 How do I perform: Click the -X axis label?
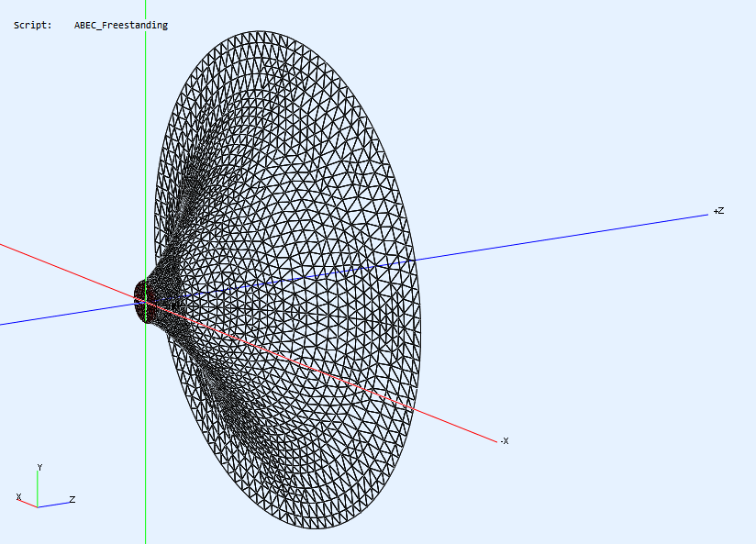pos(504,440)
